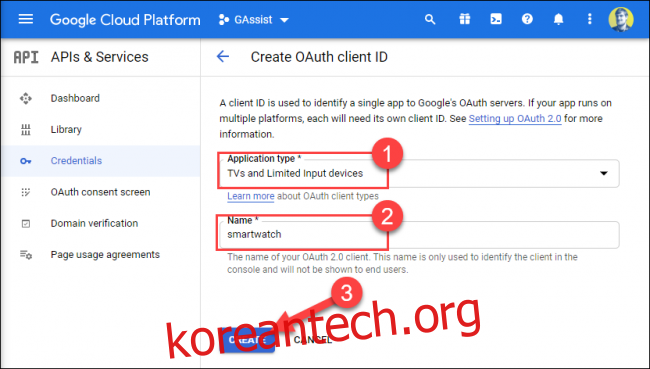
Task: Show notifications bell icon
Action: [559, 19]
